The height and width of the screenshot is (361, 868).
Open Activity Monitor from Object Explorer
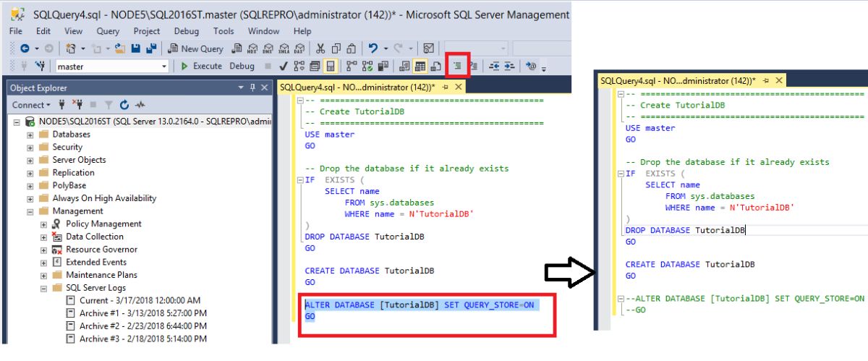tap(139, 105)
